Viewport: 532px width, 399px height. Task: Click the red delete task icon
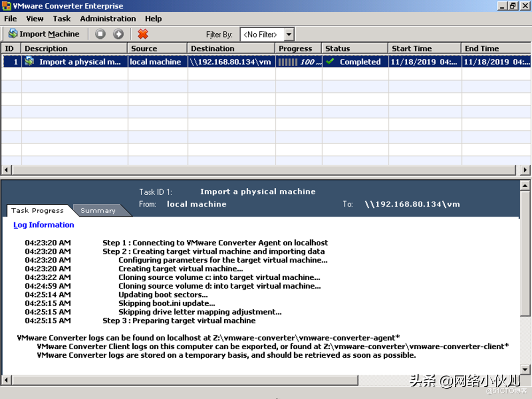point(143,34)
